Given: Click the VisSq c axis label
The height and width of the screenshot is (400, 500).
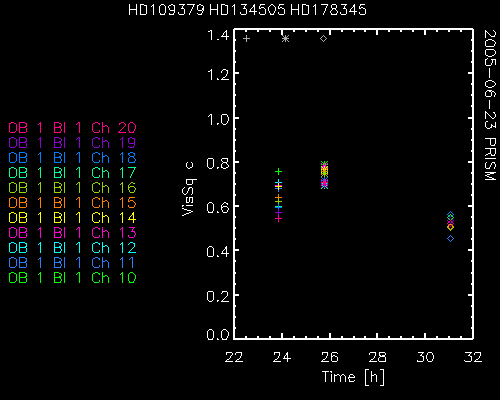Looking at the screenshot, I should 189,189.
